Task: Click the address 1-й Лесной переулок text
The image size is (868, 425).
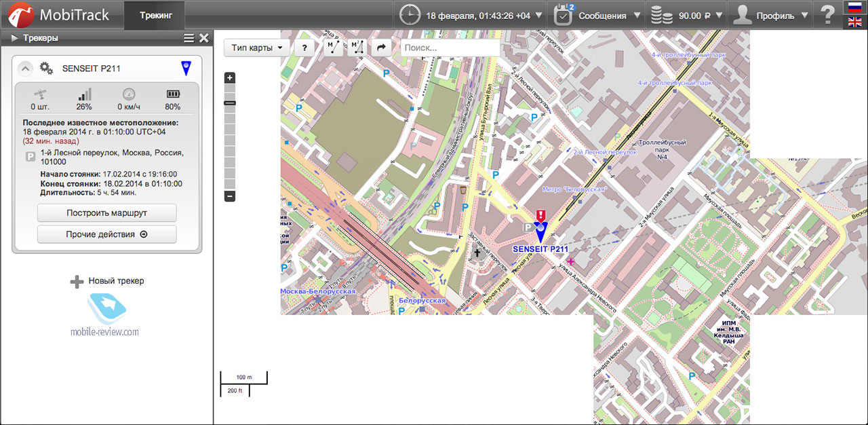Action: click(112, 158)
